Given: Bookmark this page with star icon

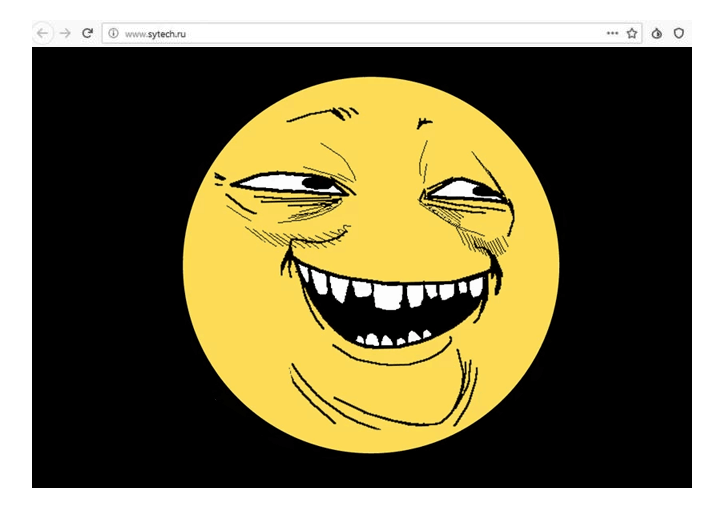Looking at the screenshot, I should 632,33.
